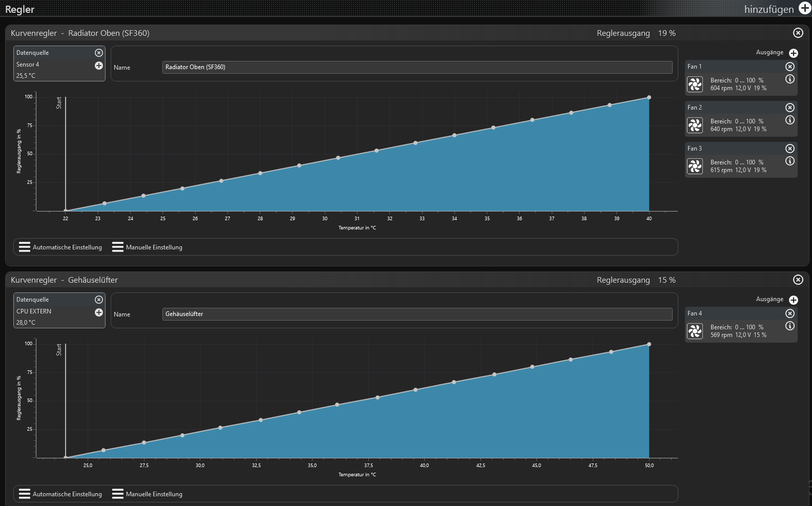Add a new controller with hinzufügen plus icon
This screenshot has height=506, width=812.
coord(805,8)
